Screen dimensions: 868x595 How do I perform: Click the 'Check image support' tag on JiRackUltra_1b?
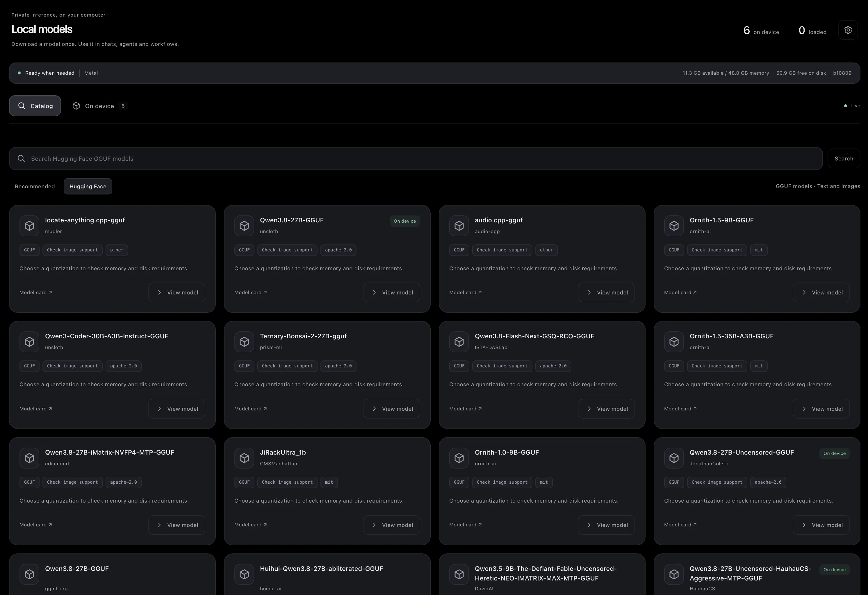(x=287, y=482)
